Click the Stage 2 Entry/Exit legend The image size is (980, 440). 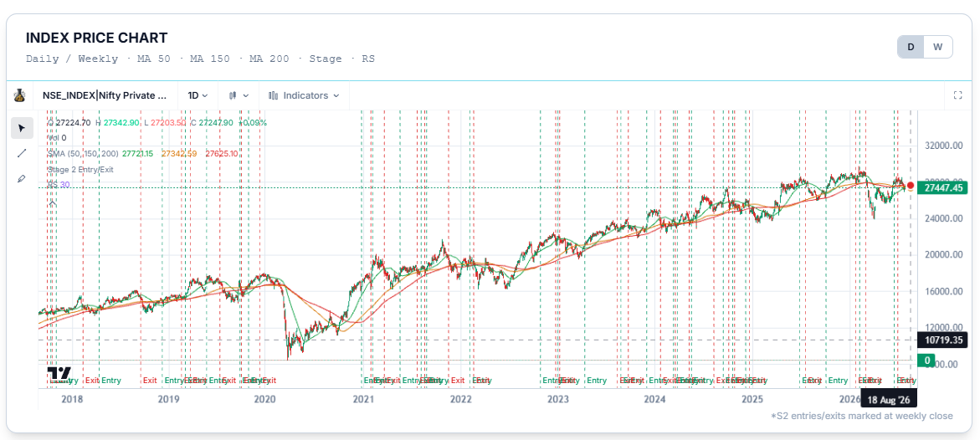pyautogui.click(x=80, y=169)
